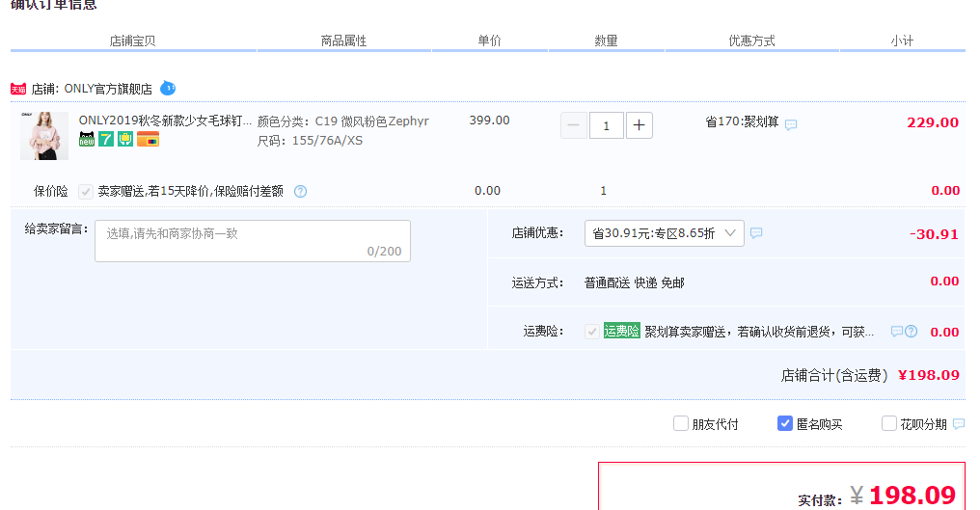Click the 颜色分类 C19 微风粉色Zephyr attribute text
This screenshot has width=980, height=510.
[x=343, y=121]
